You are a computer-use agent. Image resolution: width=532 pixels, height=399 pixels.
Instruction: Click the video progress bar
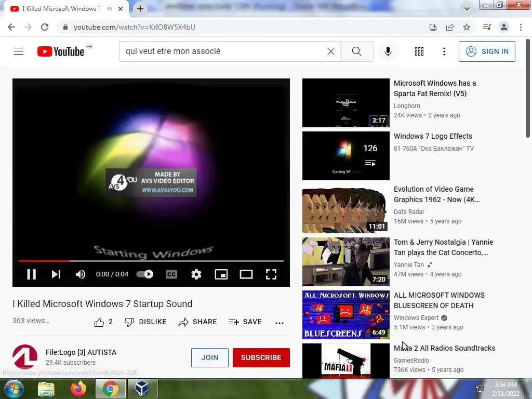point(151,261)
